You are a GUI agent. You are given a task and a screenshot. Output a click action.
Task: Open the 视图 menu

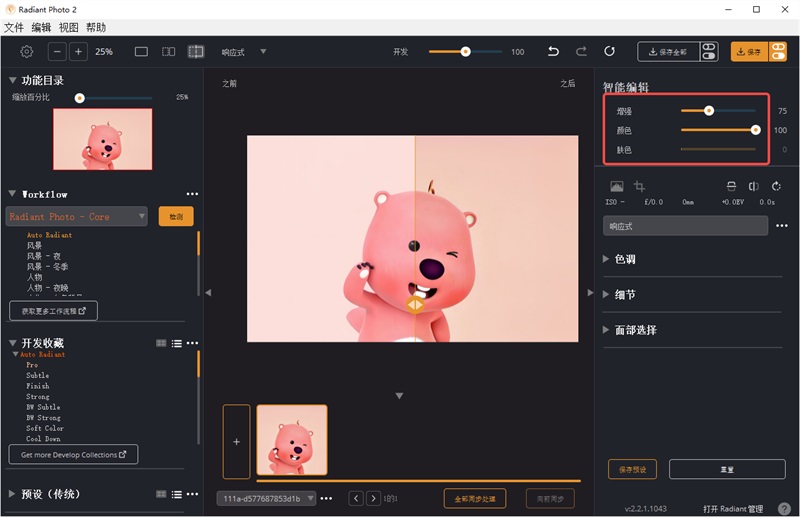coord(68,28)
